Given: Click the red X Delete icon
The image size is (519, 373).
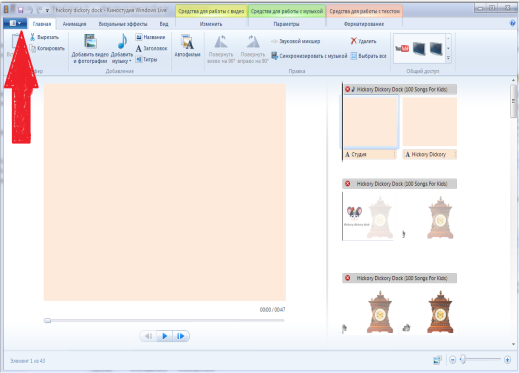Looking at the screenshot, I should (354, 41).
